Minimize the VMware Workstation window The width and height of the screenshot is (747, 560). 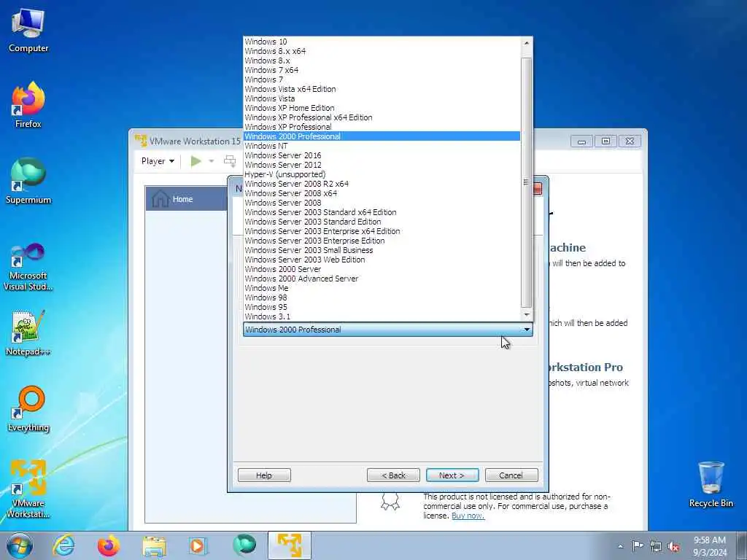click(x=581, y=141)
